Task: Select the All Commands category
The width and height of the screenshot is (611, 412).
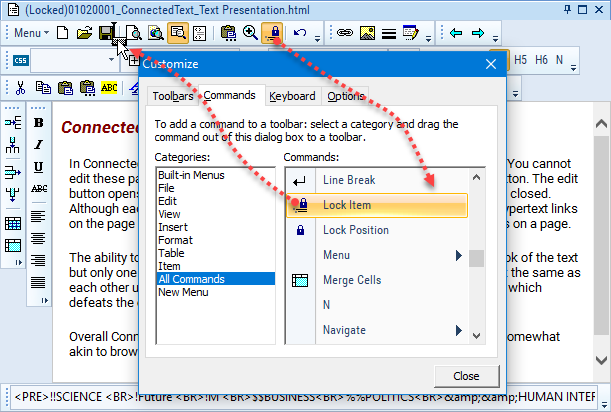Action: tap(216, 279)
